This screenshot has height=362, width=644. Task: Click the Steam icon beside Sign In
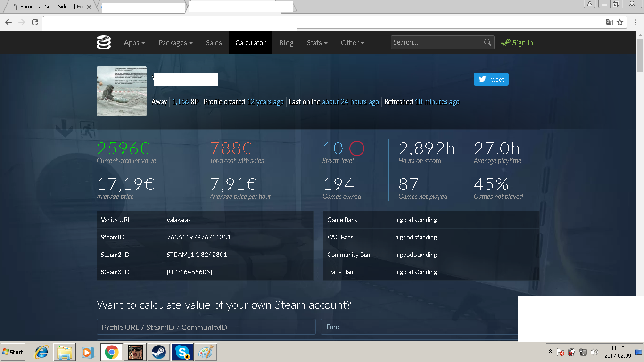click(506, 42)
